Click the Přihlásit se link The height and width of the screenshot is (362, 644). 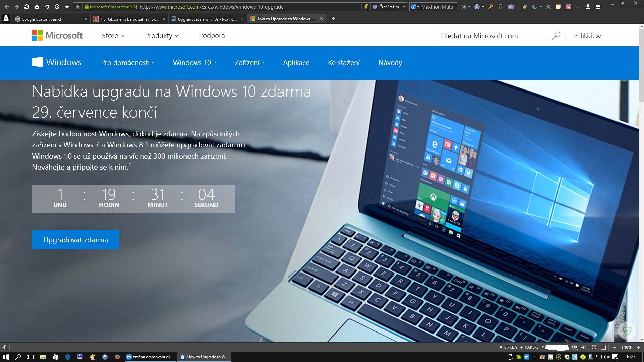(x=587, y=36)
